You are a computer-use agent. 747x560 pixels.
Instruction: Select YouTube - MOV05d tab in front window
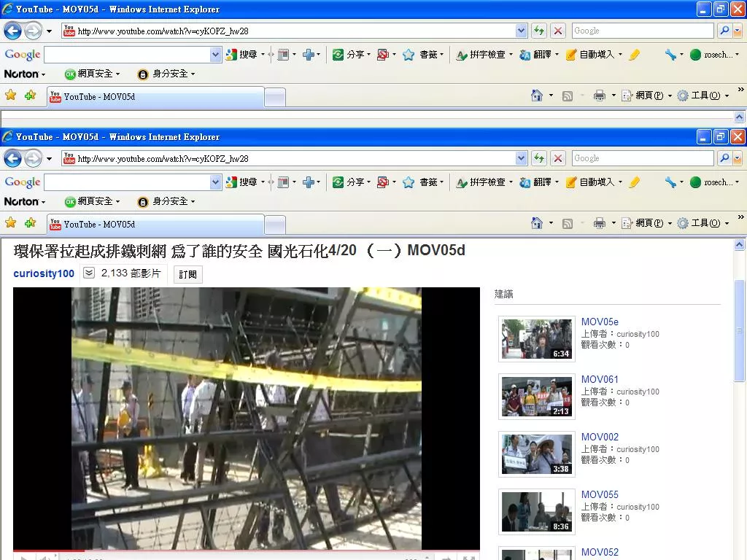(x=155, y=225)
